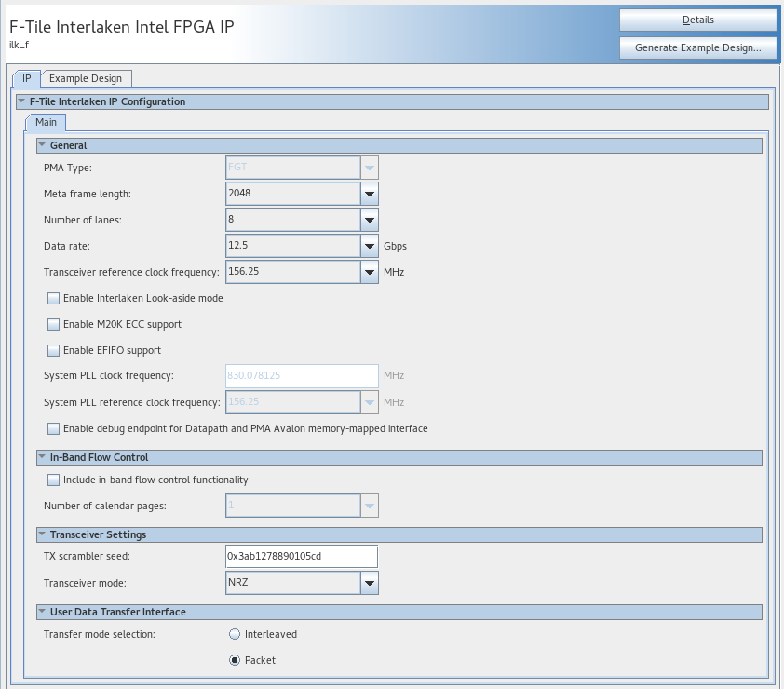Click the 'Transceiver mode:' label

pyautogui.click(x=85, y=583)
